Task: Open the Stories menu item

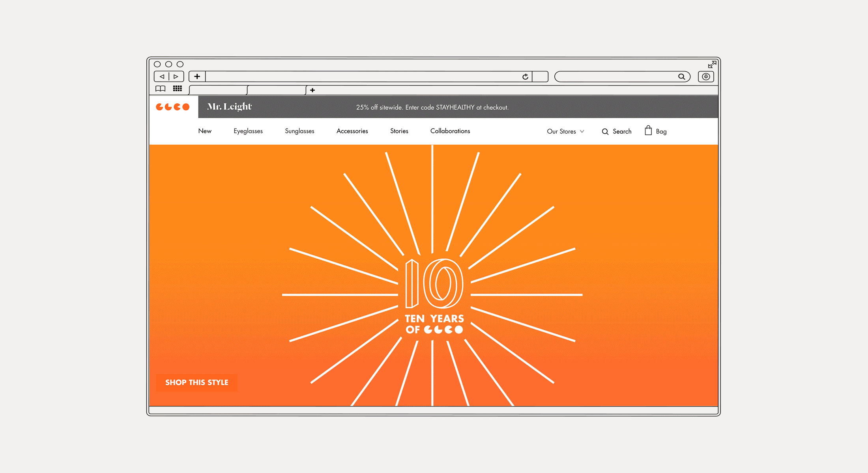Action: (x=399, y=131)
